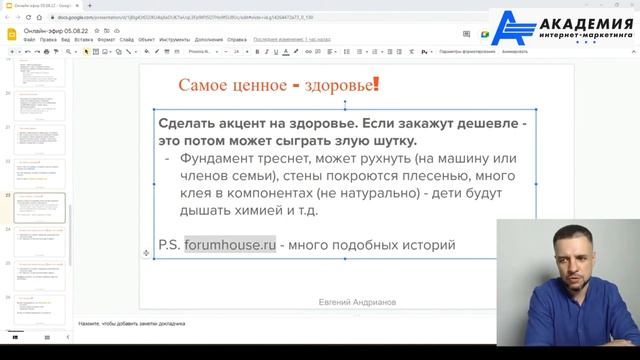Screen dimensions: 640x360
Task: Open the zoom level dropdown arrow
Action: 76,52
